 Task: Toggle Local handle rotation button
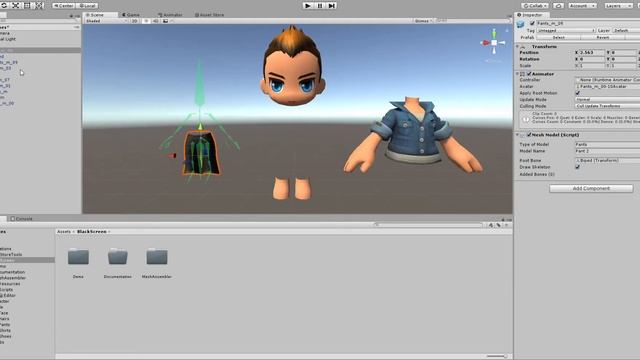(87, 6)
